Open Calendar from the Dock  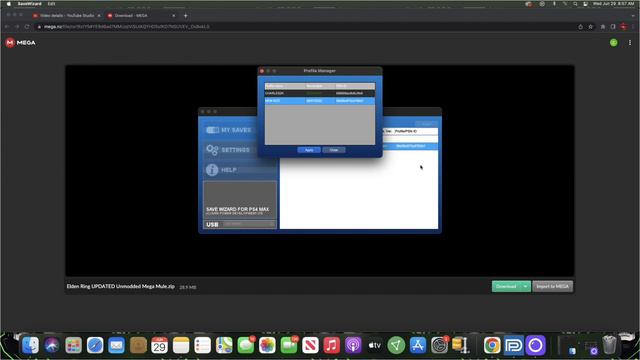tap(159, 345)
